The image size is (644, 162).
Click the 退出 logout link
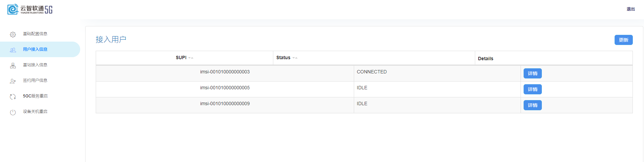[x=630, y=9]
